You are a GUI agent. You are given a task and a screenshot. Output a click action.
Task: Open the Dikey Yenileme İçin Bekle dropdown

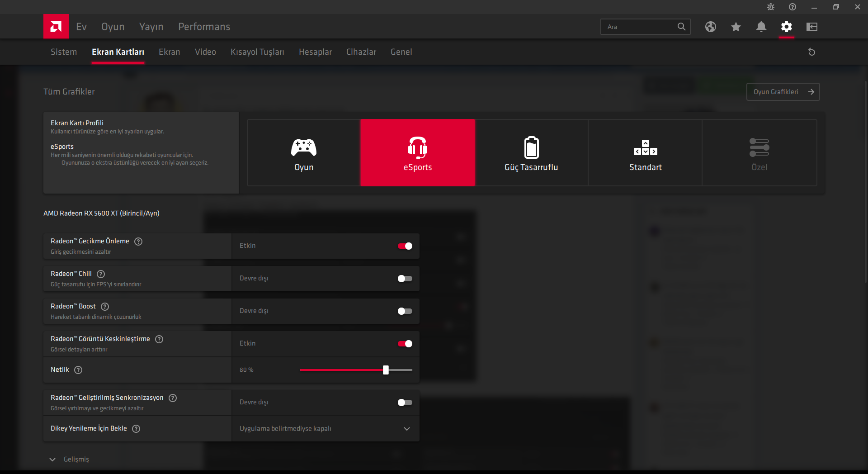tap(406, 429)
